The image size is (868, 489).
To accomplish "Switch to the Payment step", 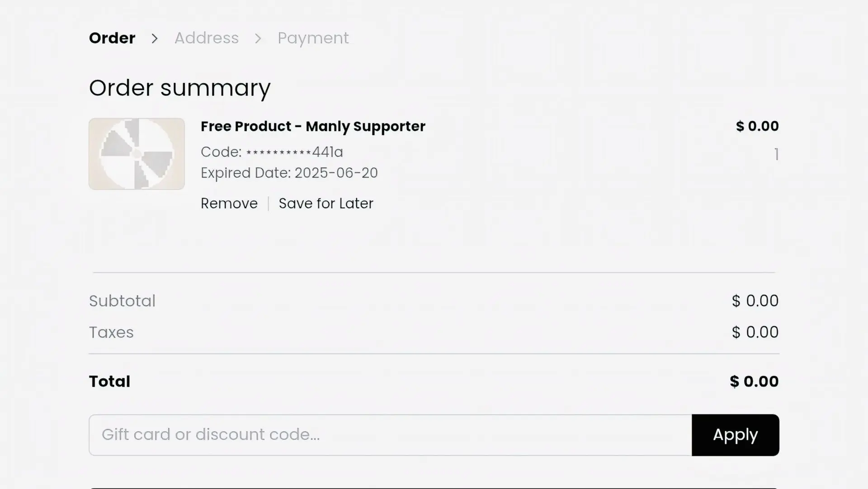I will (x=313, y=38).
